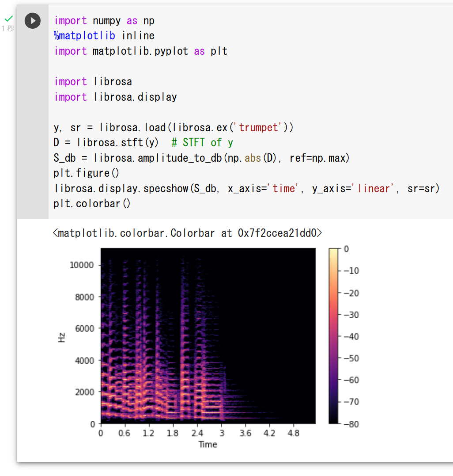Click the 'import librosa' line
The height and width of the screenshot is (476, 453).
93,82
